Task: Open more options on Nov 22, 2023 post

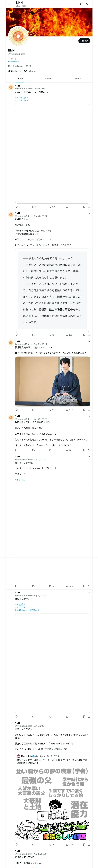Action: (89, 416)
